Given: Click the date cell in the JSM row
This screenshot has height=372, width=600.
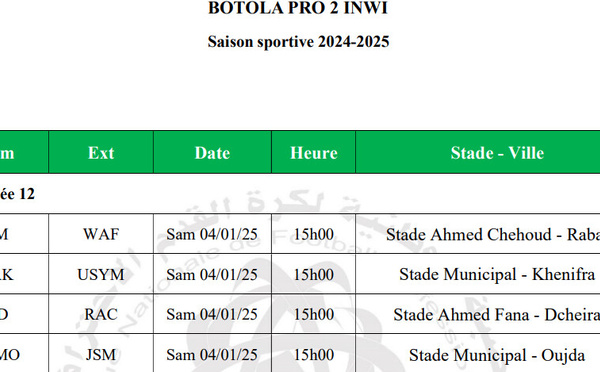Looking at the screenshot, I should tap(212, 354).
